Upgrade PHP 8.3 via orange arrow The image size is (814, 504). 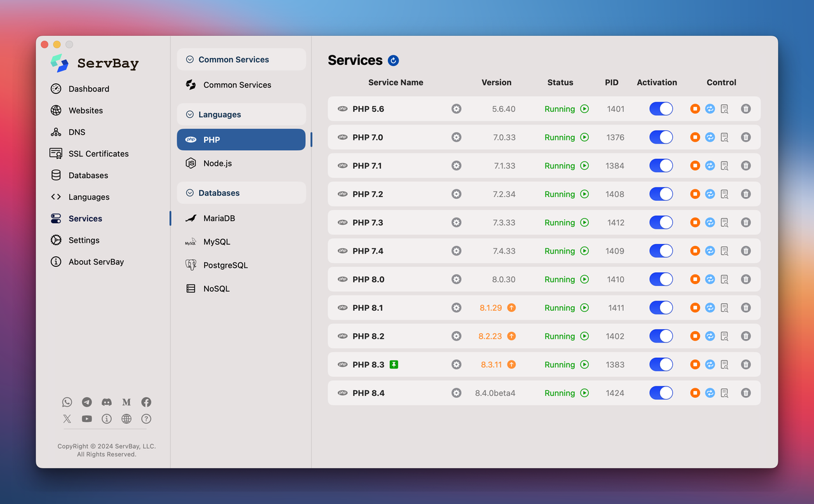(511, 364)
